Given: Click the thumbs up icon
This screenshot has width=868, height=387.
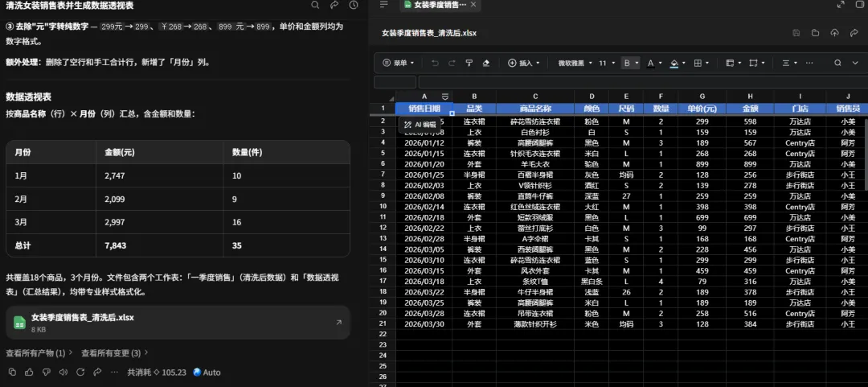Looking at the screenshot, I should (x=30, y=372).
